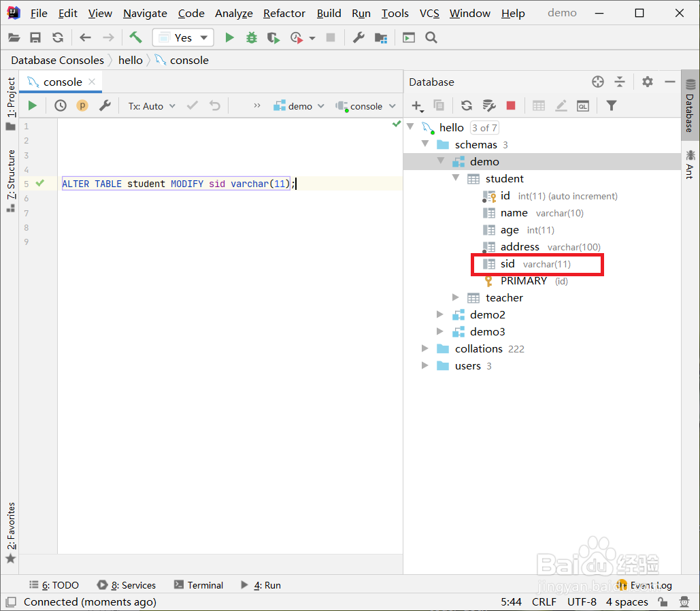The height and width of the screenshot is (611, 700).
Task: Collapse the student table node
Action: [x=456, y=178]
